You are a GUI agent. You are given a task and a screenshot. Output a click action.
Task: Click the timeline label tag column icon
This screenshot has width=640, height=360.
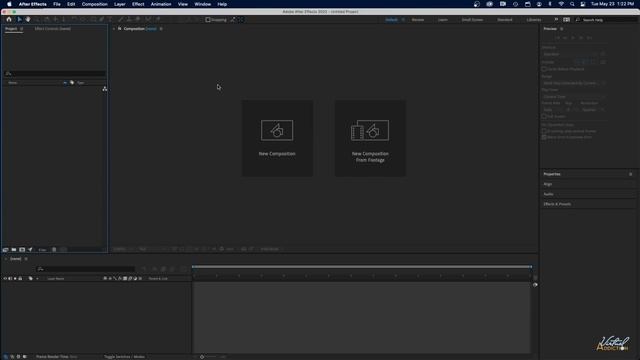point(30,278)
